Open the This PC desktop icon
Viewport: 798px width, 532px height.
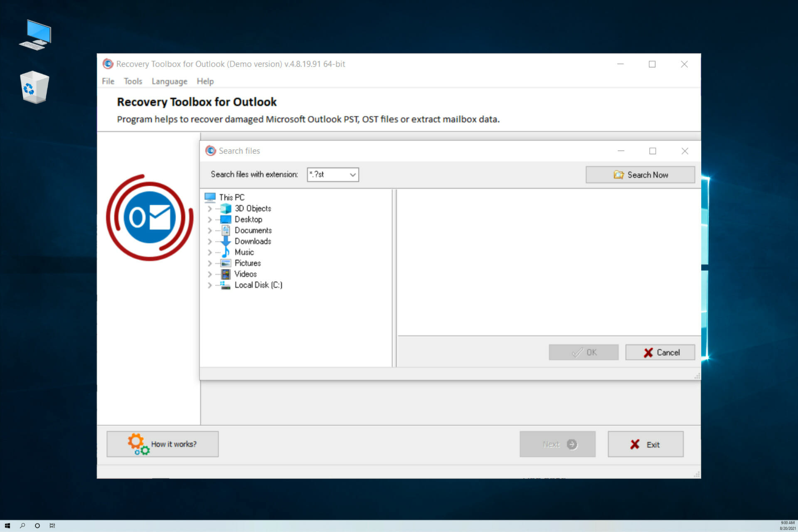click(35, 35)
